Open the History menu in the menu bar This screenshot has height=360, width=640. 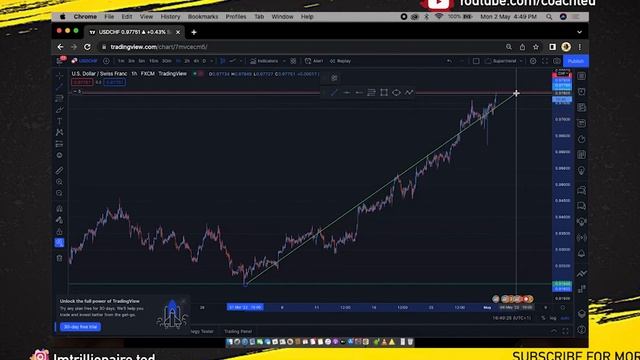[x=170, y=17]
